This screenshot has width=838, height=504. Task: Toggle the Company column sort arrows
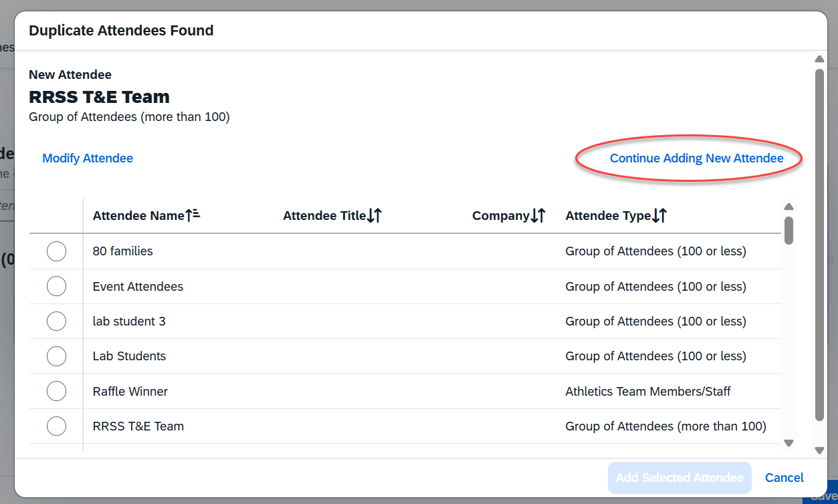point(538,215)
